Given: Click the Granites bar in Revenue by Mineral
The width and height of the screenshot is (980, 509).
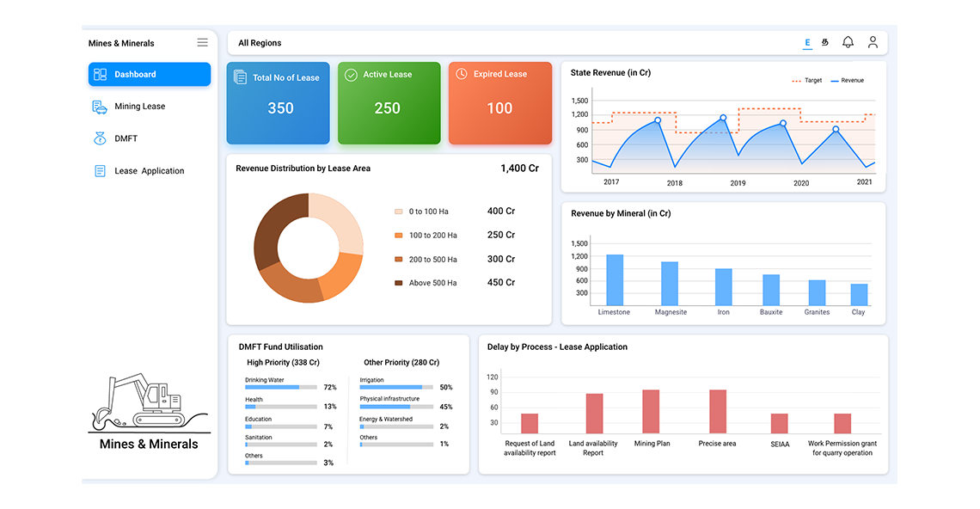Looking at the screenshot, I should point(817,292).
